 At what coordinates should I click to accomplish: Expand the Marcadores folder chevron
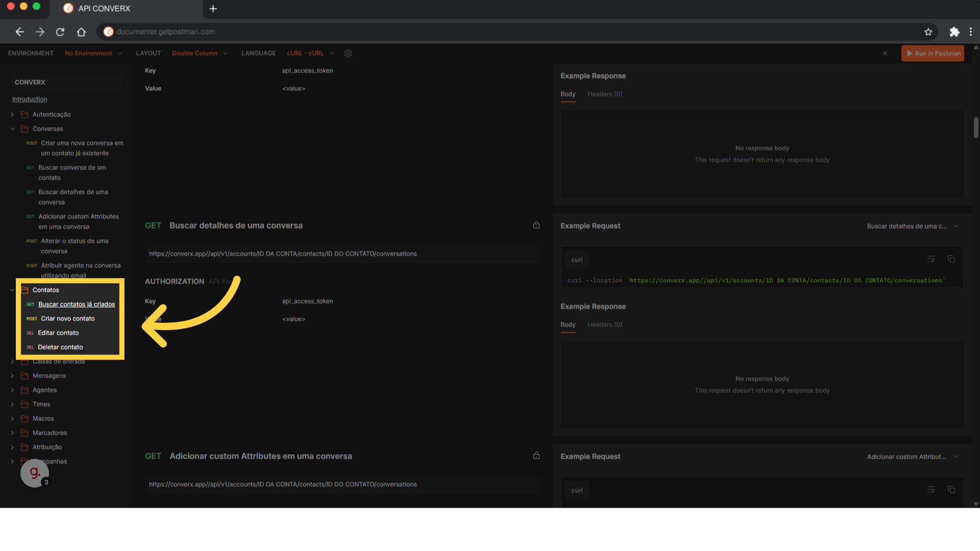[12, 433]
